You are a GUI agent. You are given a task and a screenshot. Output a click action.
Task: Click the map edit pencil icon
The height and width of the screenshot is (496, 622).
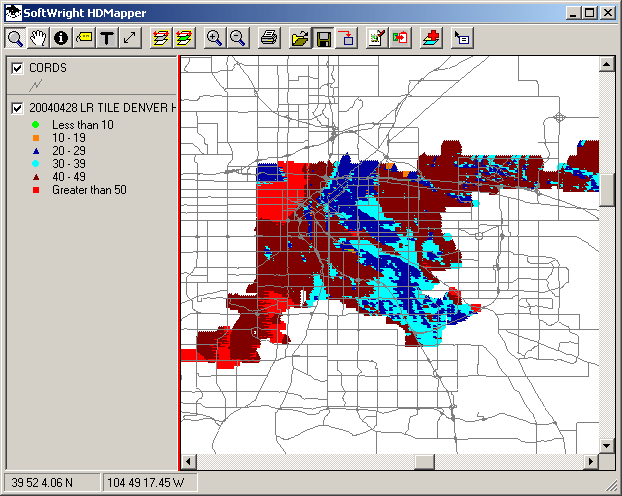click(x=377, y=38)
